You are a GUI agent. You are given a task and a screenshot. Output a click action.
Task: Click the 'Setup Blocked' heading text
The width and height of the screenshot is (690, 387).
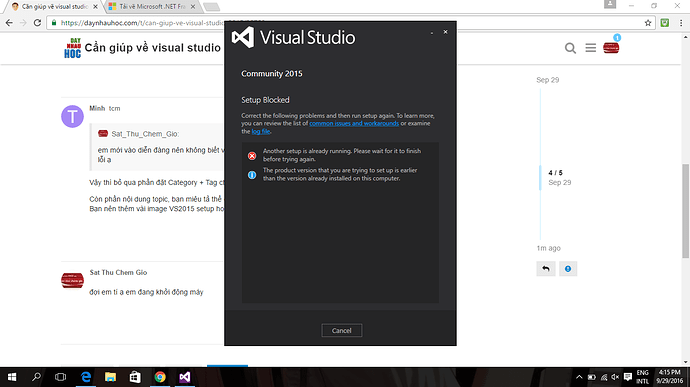tap(265, 100)
